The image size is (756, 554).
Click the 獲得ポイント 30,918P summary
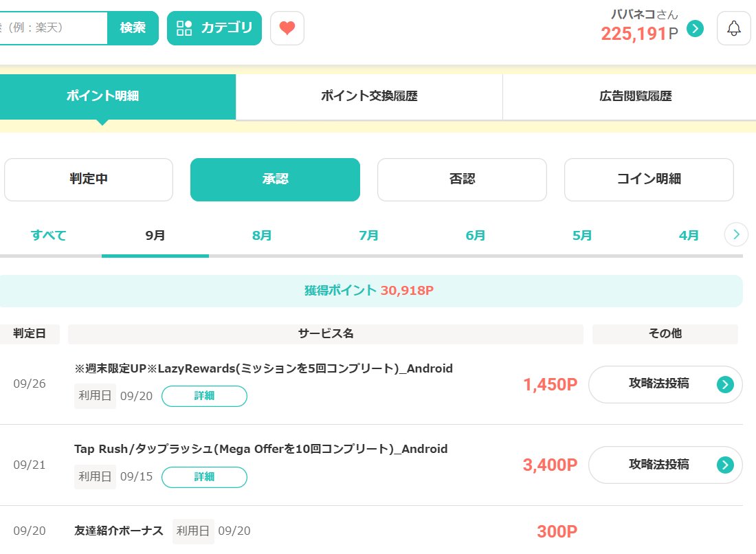(x=369, y=290)
